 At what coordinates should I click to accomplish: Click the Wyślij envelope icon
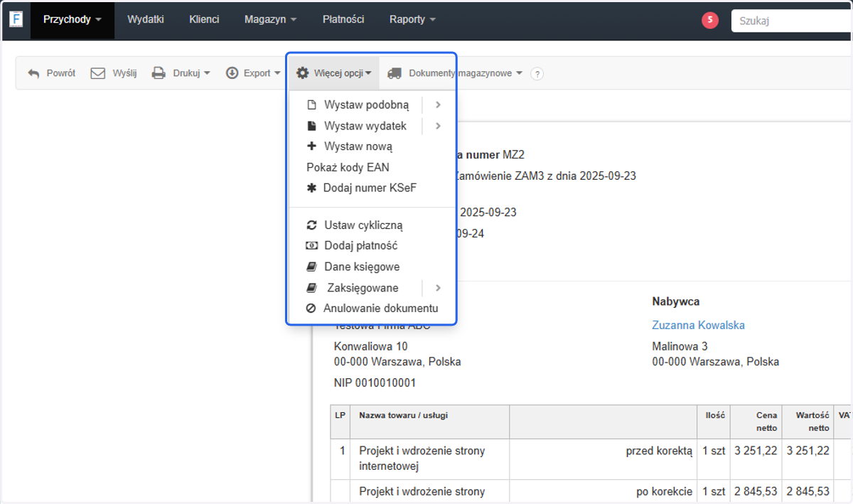[x=98, y=73]
